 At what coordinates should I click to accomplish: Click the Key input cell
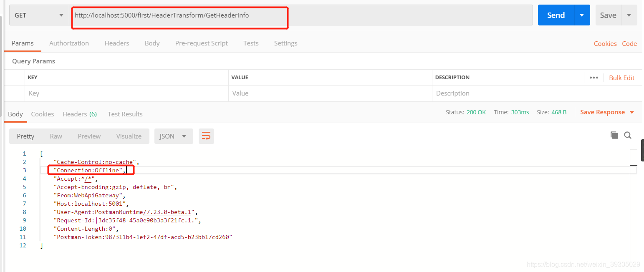pyautogui.click(x=126, y=93)
